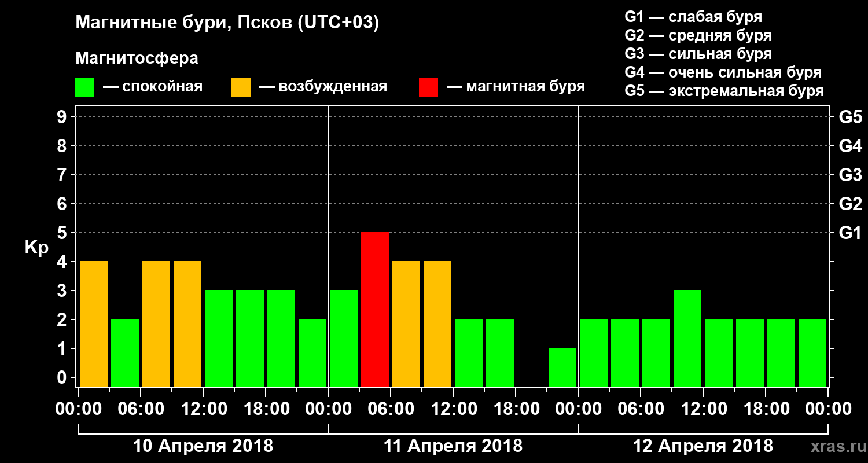Select the orange 00:00–03:00 bar on 10 April

(x=94, y=324)
